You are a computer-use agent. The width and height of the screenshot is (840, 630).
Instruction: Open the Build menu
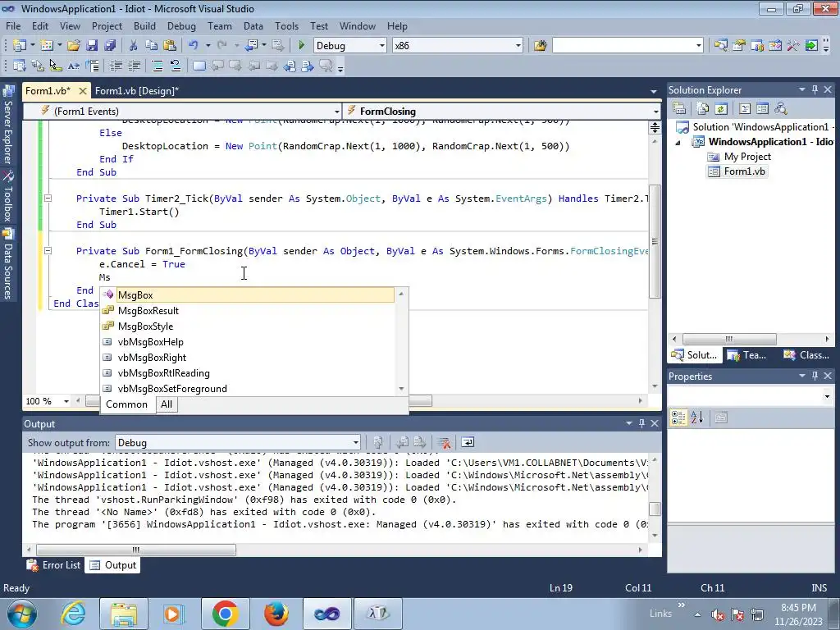(x=144, y=25)
